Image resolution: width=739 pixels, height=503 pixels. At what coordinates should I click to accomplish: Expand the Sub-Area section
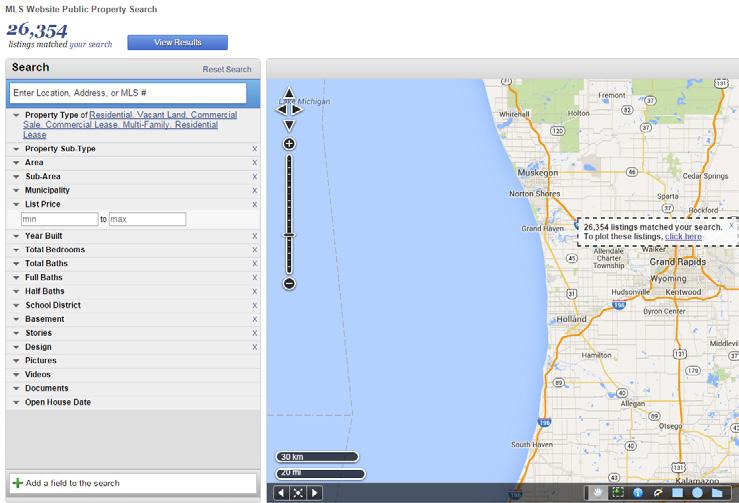tap(16, 177)
